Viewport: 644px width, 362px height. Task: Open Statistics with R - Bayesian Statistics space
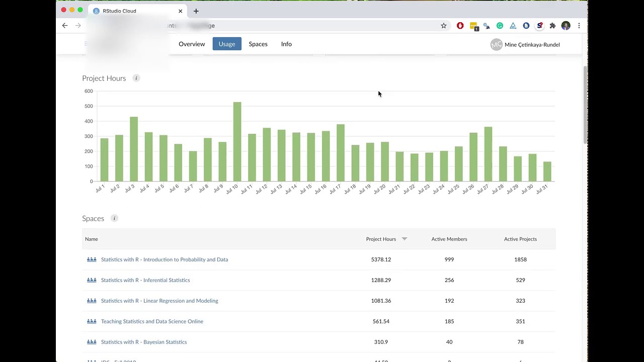(144, 342)
